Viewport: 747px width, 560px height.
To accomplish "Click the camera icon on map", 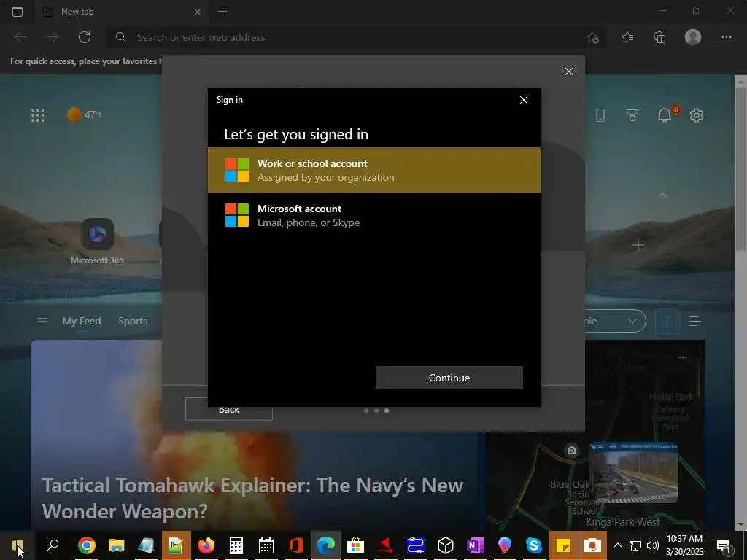I will (572, 451).
